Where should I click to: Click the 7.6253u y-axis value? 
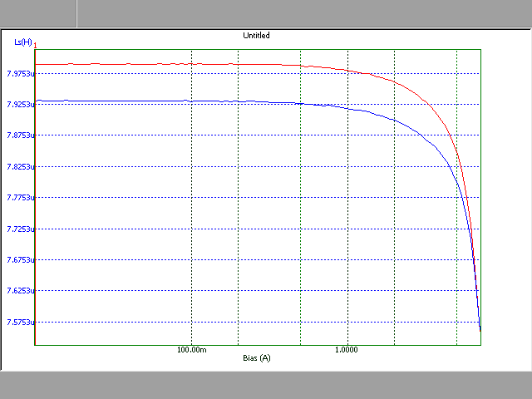point(21,291)
